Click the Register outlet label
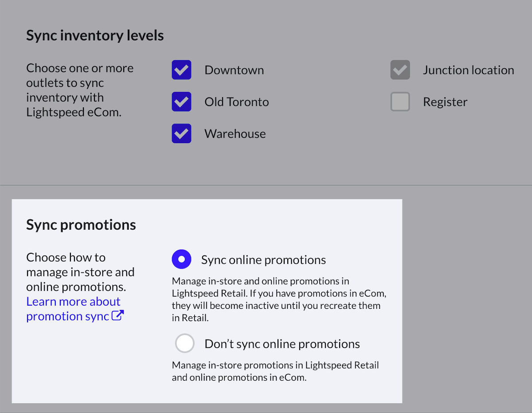Viewport: 532px width, 413px height. tap(445, 102)
